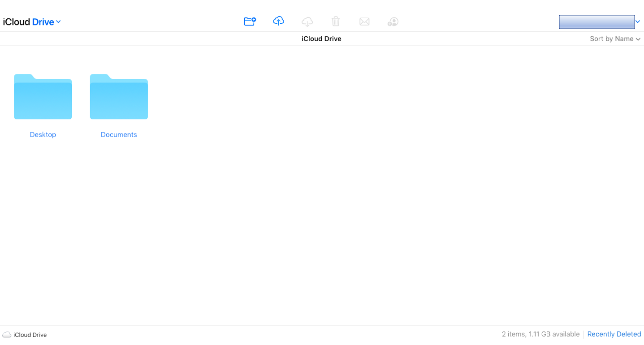
Task: Click the envelope email icon
Action: point(364,22)
